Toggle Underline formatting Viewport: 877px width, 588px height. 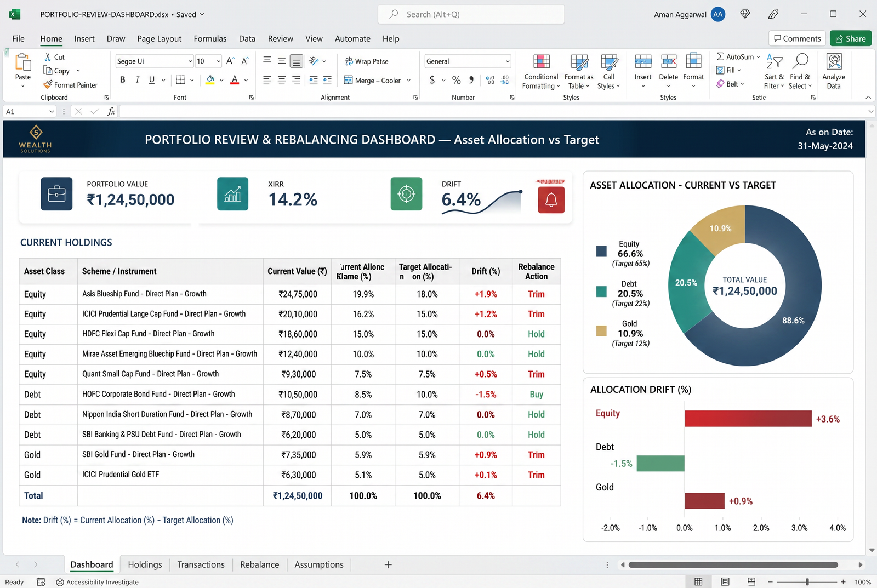click(x=152, y=80)
